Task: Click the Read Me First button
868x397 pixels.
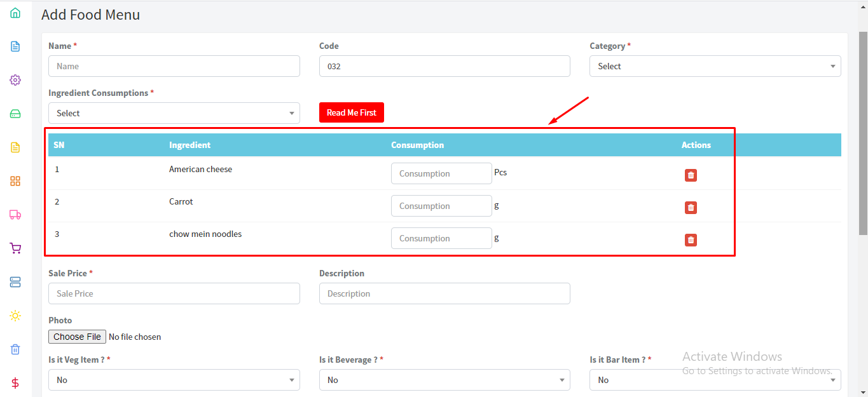Action: click(x=351, y=112)
